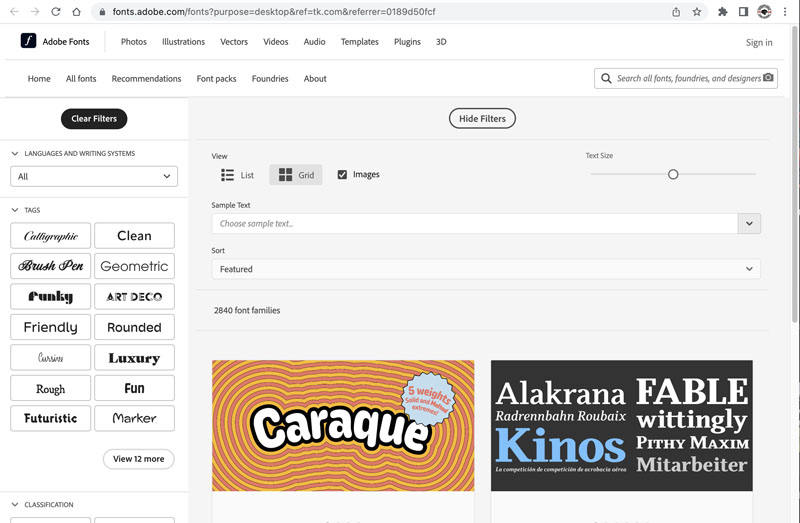
Task: Collapse the Tags section
Action: 15,210
